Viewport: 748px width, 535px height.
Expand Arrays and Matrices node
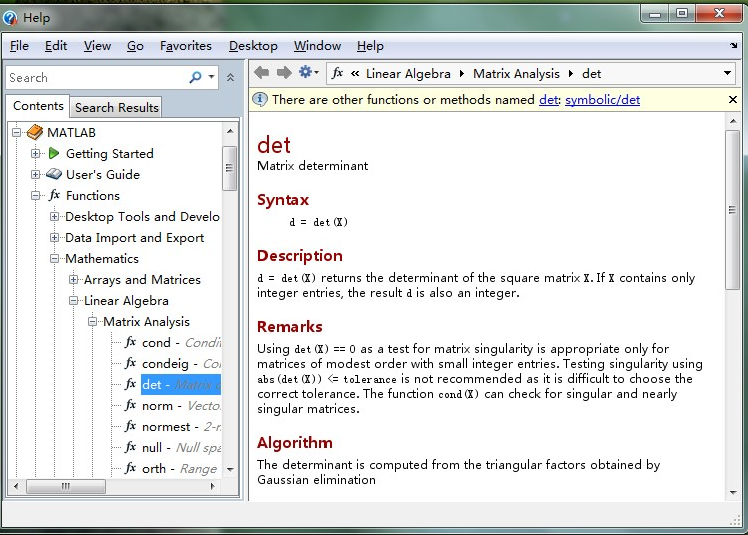tap(73, 279)
